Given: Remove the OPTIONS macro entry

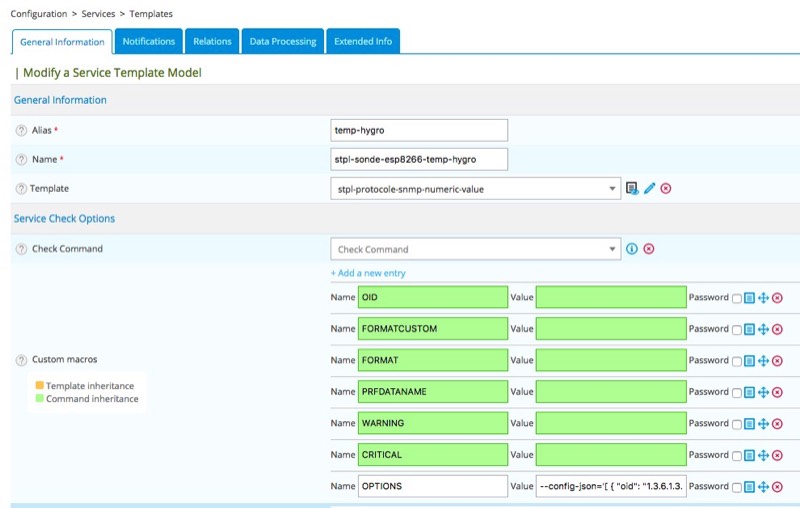Looking at the screenshot, I should pyautogui.click(x=777, y=487).
